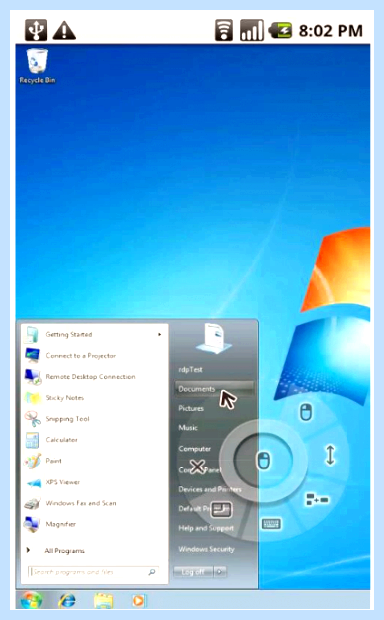Click the Search programs and files field
Image resolution: width=384 pixels, height=620 pixels.
[93, 572]
